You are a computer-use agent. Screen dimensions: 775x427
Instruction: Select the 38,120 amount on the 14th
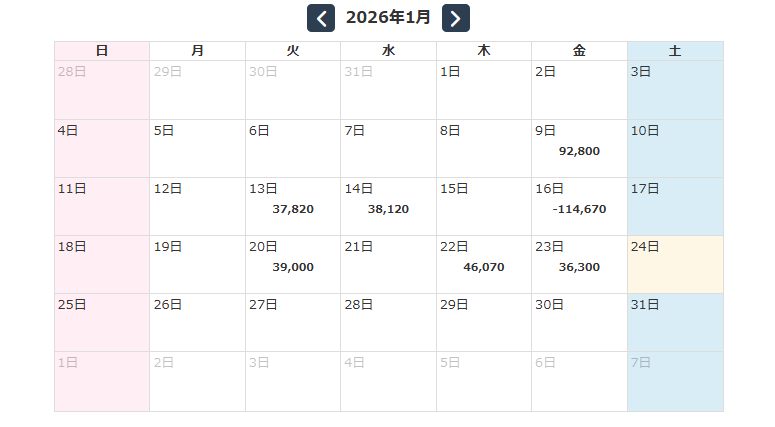[388, 209]
